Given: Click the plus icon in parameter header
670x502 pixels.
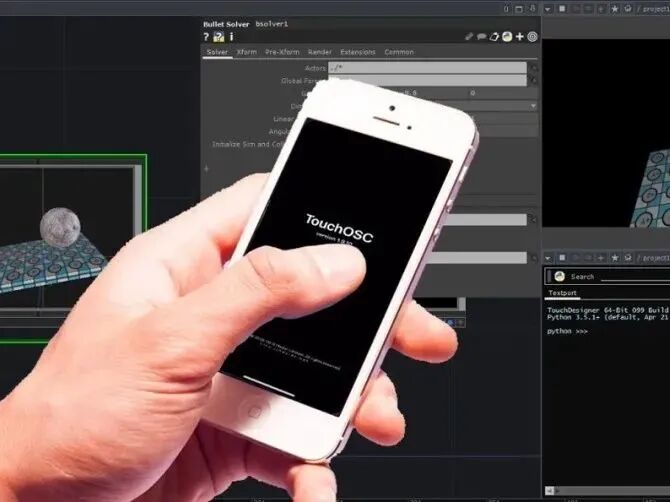Looking at the screenshot, I should [x=520, y=37].
